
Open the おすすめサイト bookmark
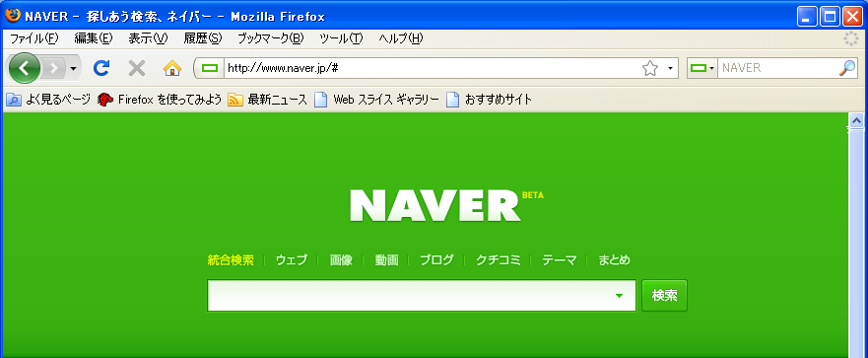[x=490, y=100]
